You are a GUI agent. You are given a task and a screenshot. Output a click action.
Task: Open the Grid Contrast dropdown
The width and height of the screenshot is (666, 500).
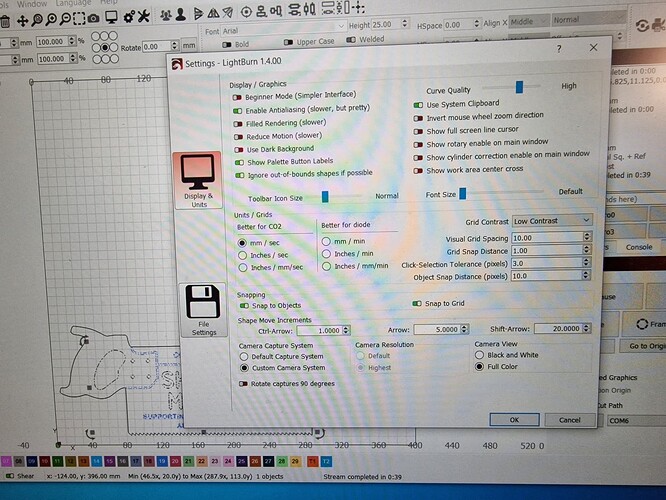(x=552, y=221)
